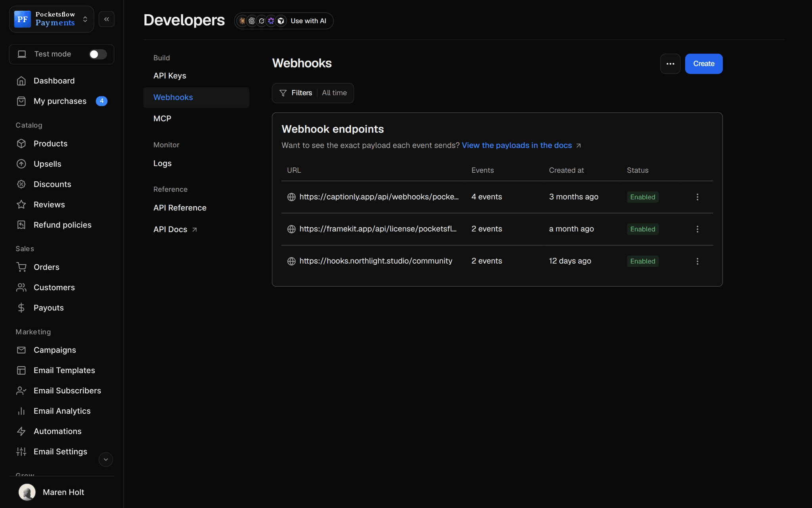The image size is (812, 508).
Task: Click the Orders cart icon
Action: pos(21,267)
